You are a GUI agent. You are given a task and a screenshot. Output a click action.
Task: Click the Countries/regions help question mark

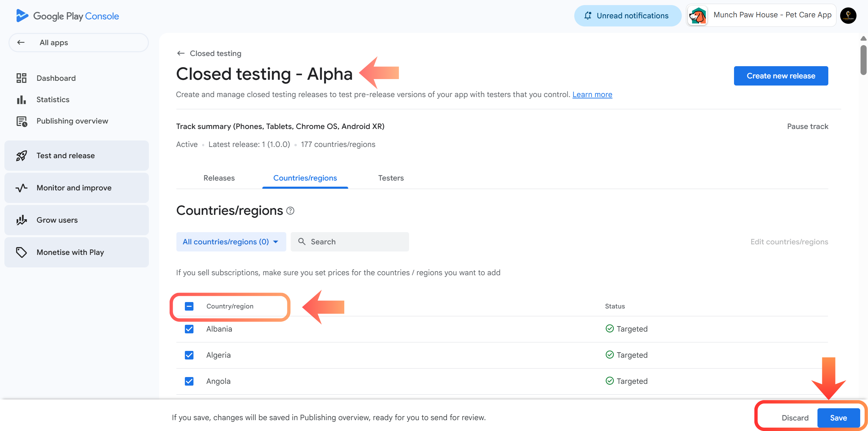[290, 211]
